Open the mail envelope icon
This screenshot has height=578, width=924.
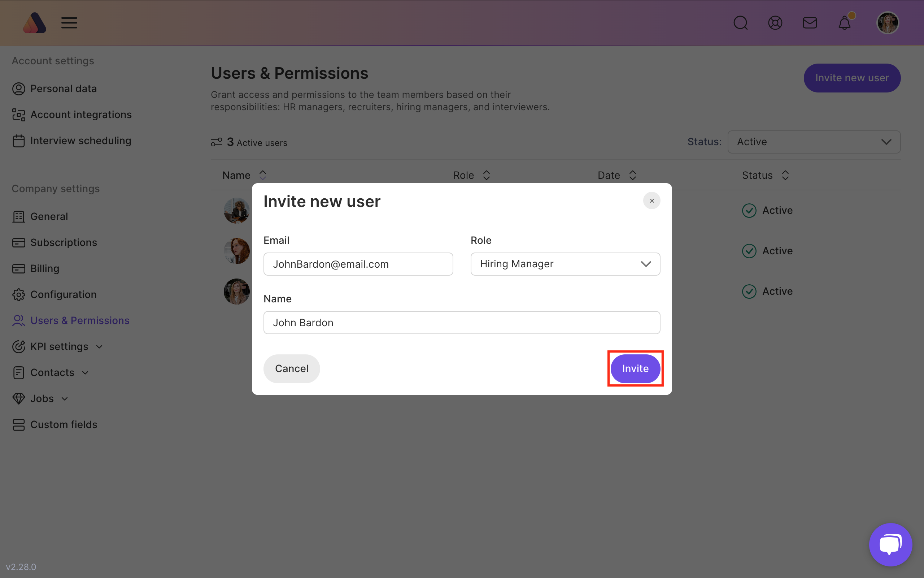(x=810, y=23)
